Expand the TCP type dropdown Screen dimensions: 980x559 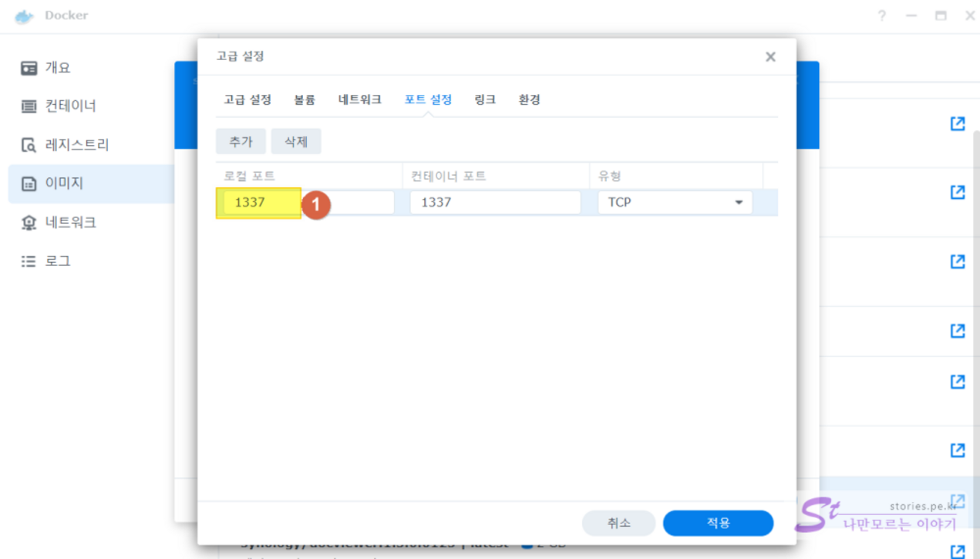coord(738,203)
